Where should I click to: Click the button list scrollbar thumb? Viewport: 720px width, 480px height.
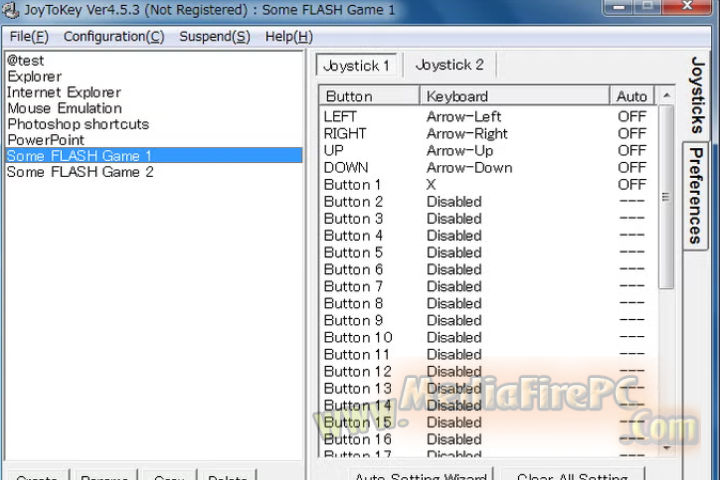tap(666, 197)
